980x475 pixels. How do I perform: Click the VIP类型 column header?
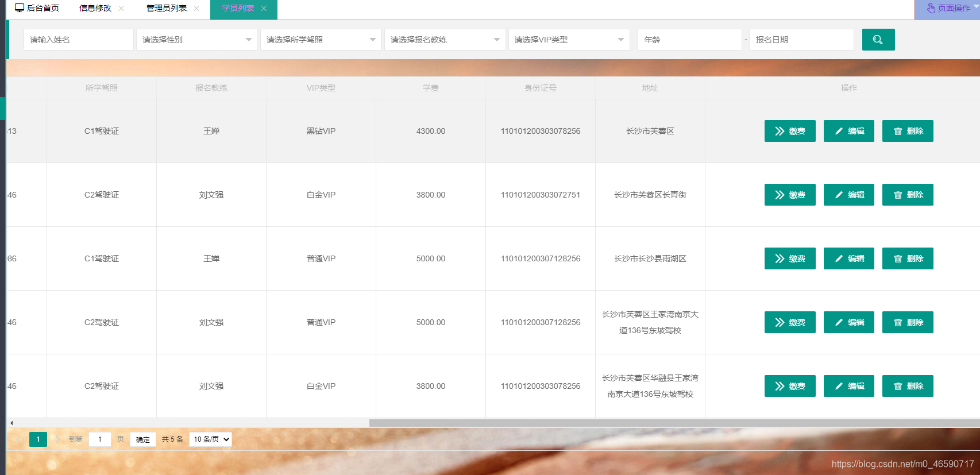[x=321, y=88]
